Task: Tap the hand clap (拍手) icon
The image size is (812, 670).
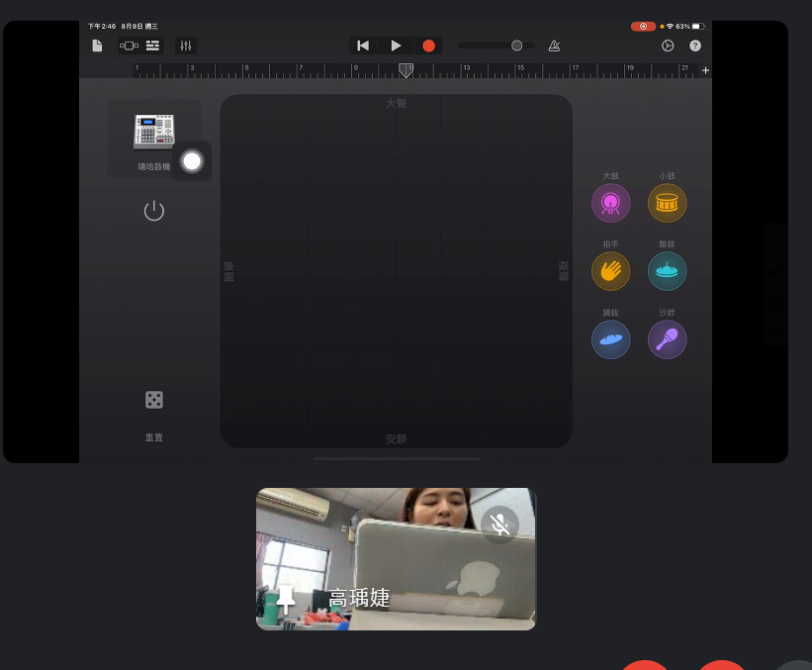Action: pyautogui.click(x=610, y=271)
